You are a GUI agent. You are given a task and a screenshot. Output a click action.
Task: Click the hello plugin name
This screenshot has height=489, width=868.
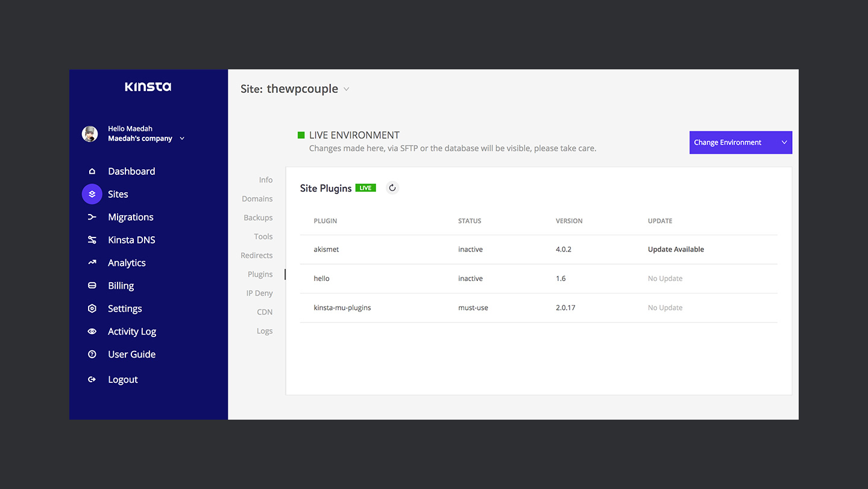coord(322,279)
